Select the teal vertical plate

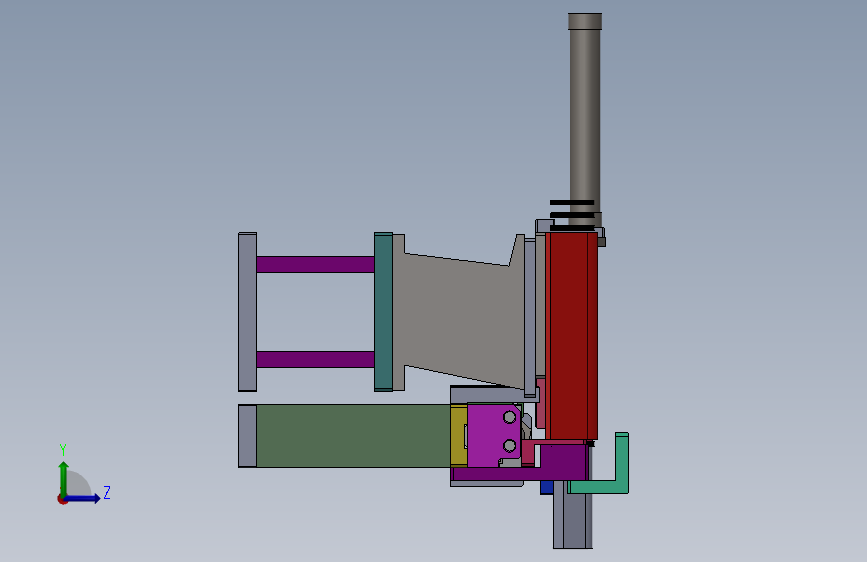click(x=383, y=311)
